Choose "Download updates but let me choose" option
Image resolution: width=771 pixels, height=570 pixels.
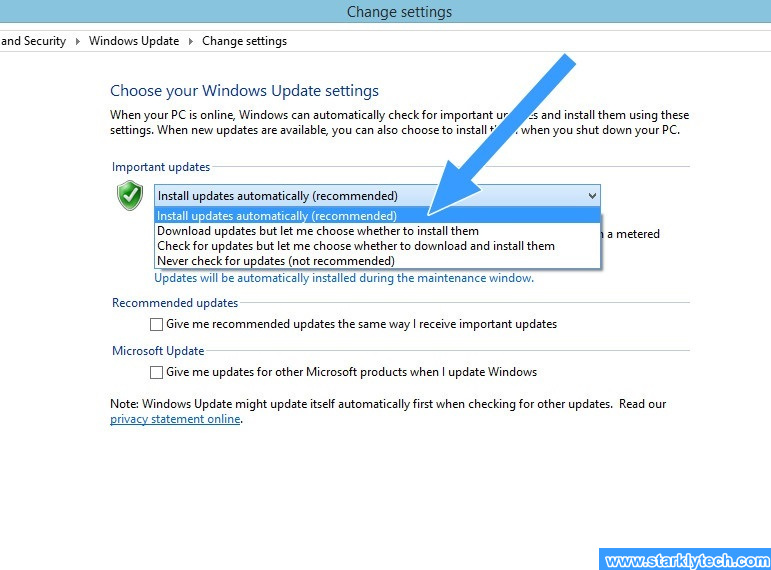tap(377, 231)
